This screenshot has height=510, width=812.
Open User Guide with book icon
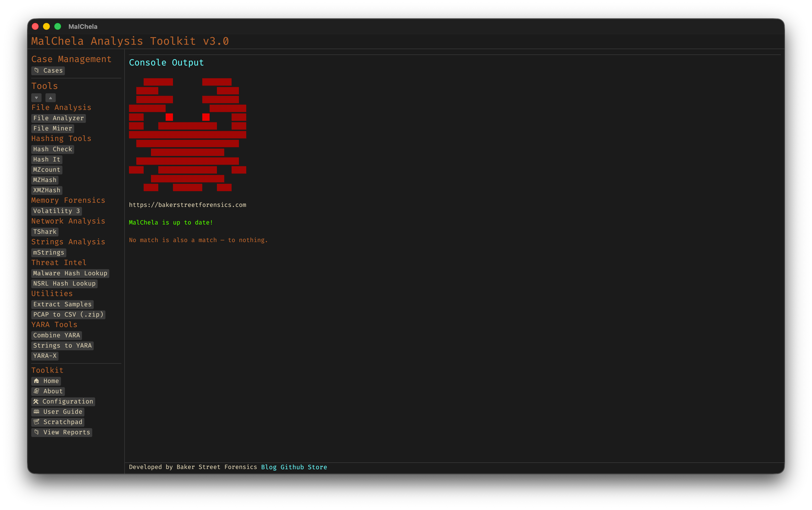pos(58,412)
